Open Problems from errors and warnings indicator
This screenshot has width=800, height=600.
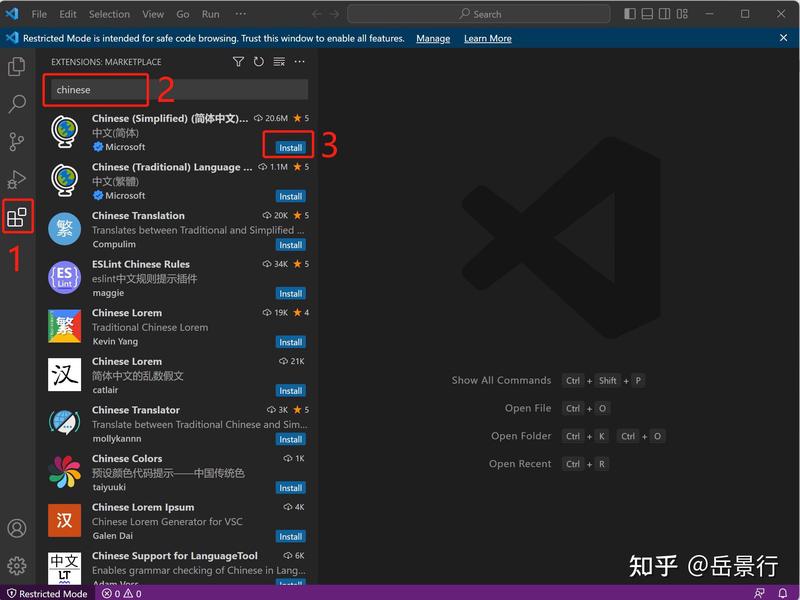pos(122,593)
